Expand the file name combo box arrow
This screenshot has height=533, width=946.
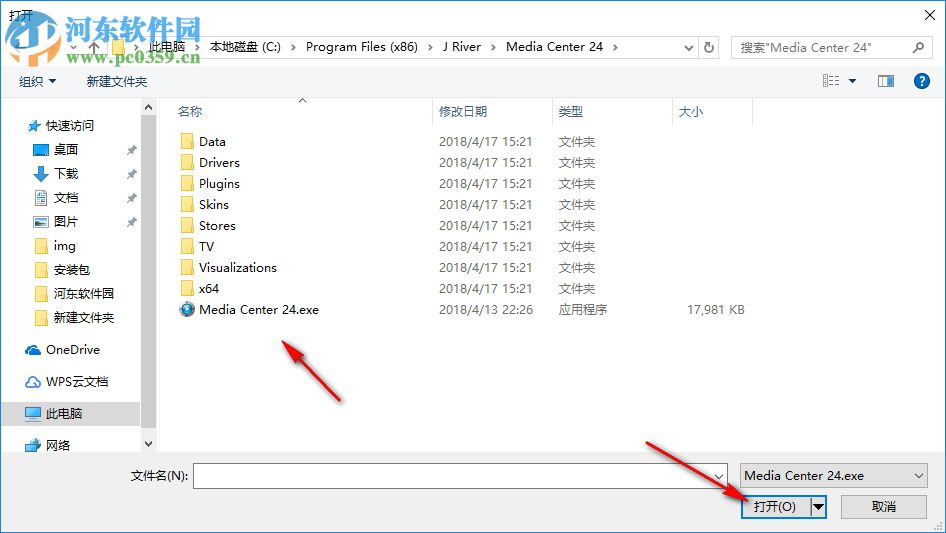point(719,476)
